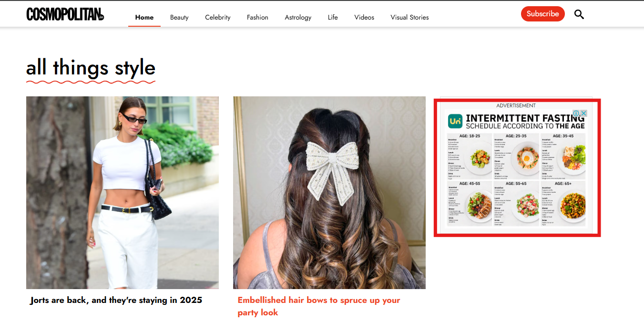Click the 'all things style' heading

tap(91, 68)
